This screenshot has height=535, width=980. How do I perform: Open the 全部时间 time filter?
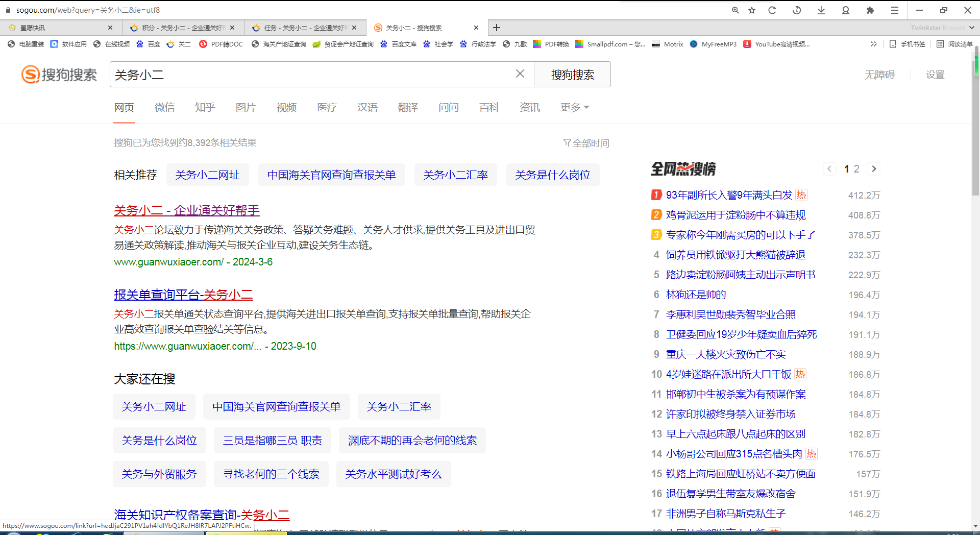(x=586, y=143)
